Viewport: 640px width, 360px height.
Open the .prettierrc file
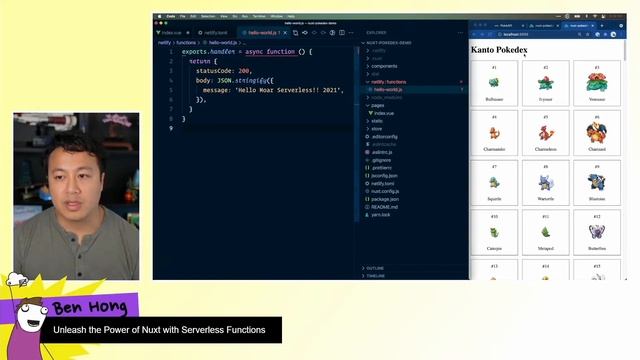pos(378,168)
